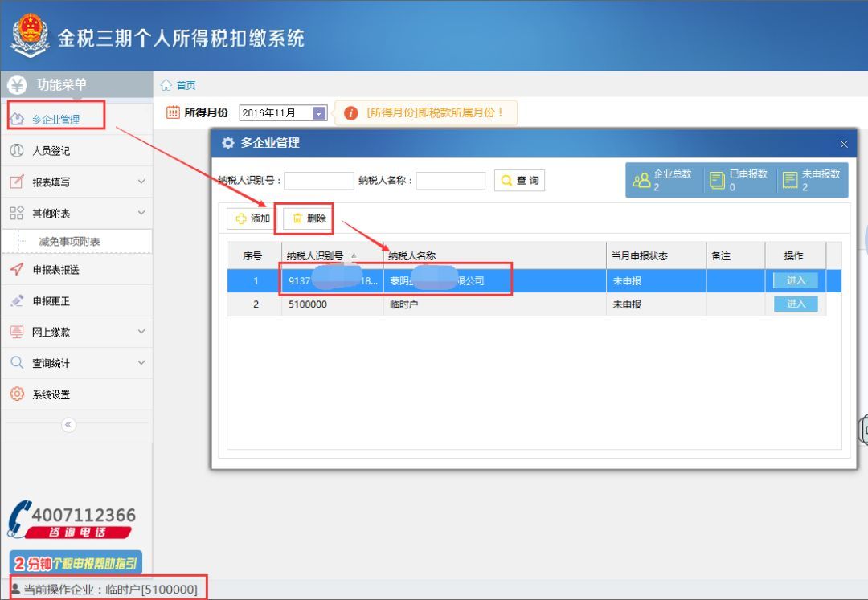Click the orange info icon in hint
The height and width of the screenshot is (600, 868).
pyautogui.click(x=350, y=112)
